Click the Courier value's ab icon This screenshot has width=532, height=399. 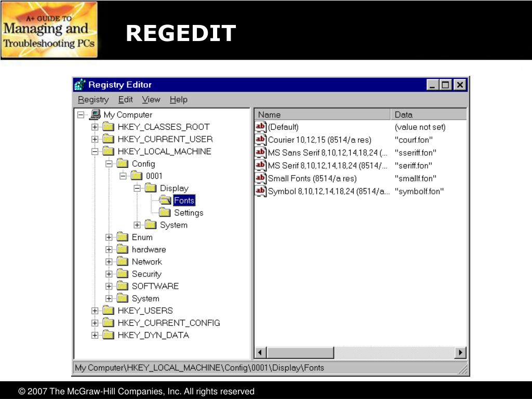tap(261, 139)
